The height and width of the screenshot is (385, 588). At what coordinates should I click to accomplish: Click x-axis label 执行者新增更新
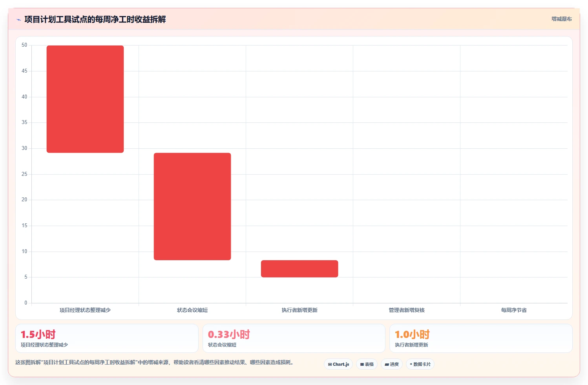(299, 310)
